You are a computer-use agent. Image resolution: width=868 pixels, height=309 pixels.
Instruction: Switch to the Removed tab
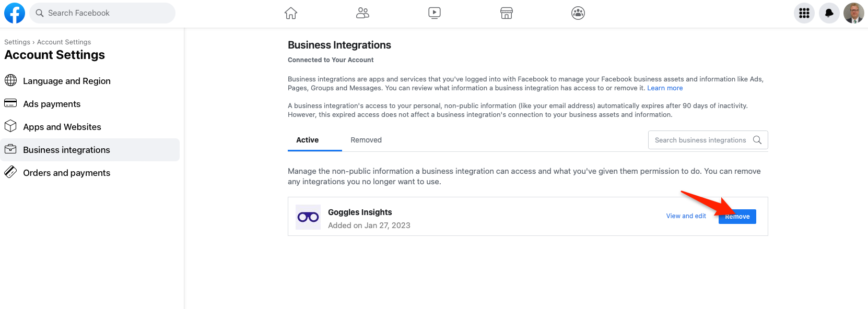click(x=366, y=140)
